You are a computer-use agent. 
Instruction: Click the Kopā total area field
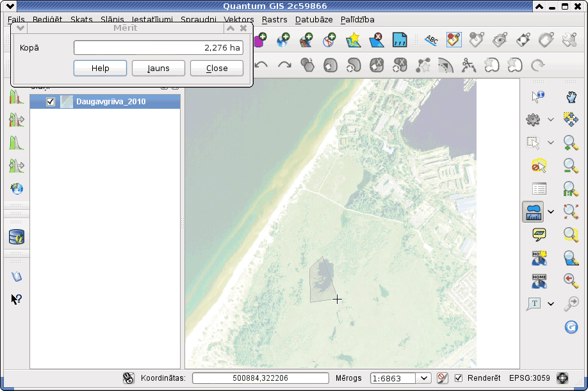coord(158,48)
